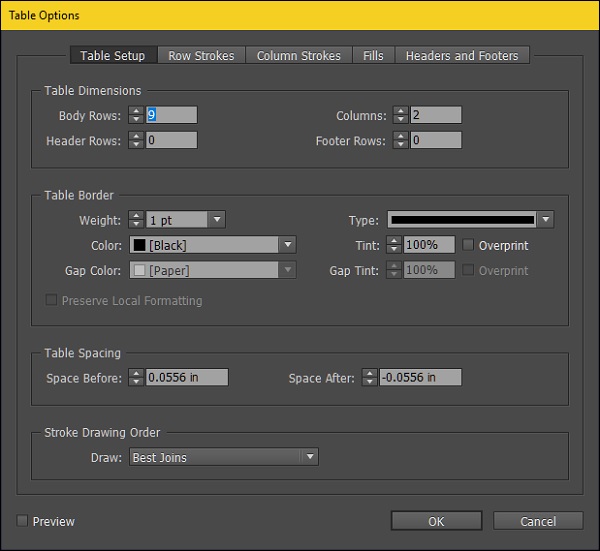Open the Weight 1 pt dropdown arrow

[217, 220]
